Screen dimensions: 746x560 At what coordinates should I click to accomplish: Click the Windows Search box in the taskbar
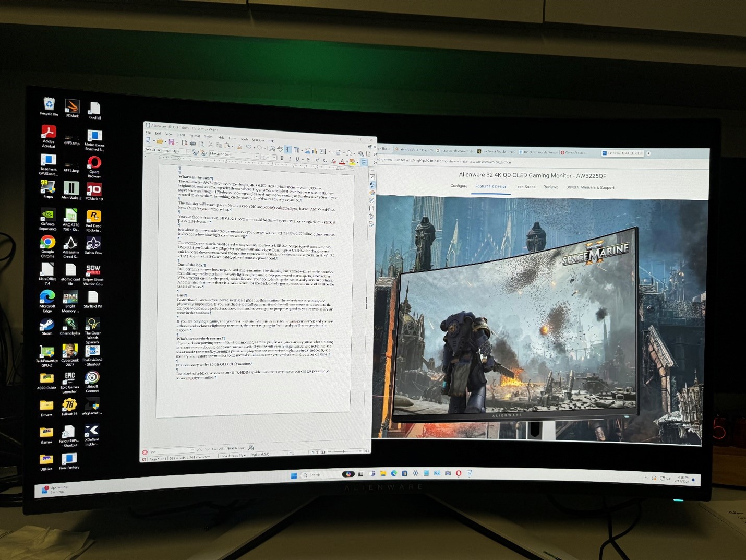[x=313, y=475]
